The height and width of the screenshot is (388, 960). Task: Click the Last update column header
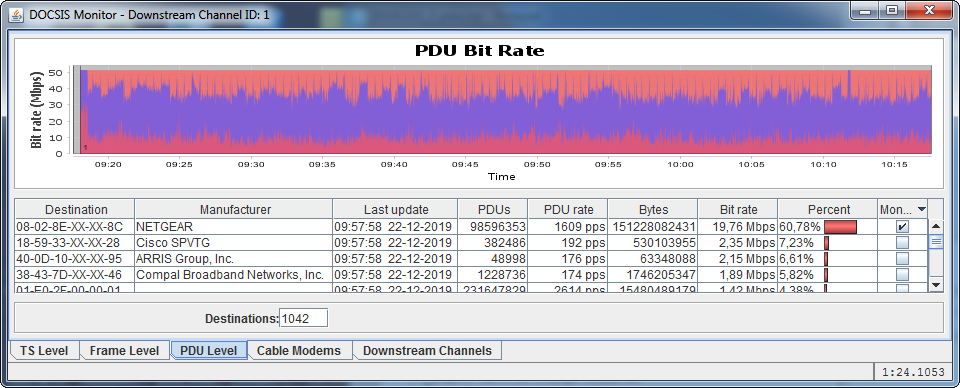[396, 209]
